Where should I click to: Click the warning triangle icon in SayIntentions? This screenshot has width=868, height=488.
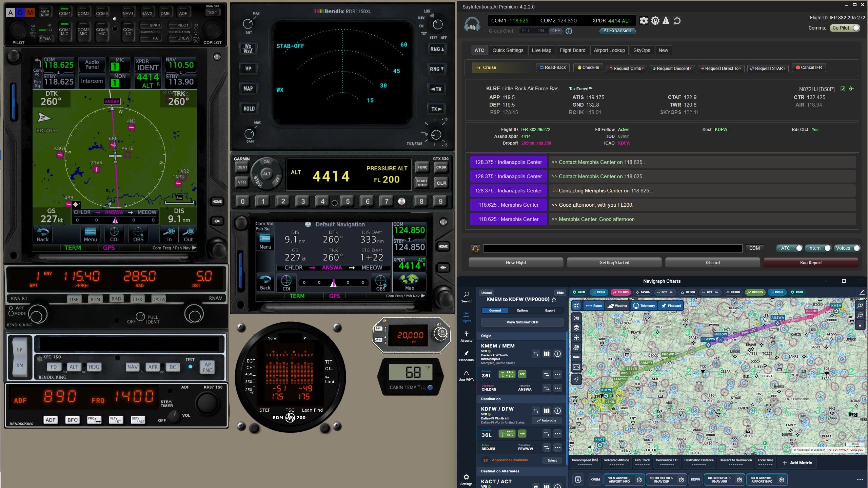tap(666, 21)
